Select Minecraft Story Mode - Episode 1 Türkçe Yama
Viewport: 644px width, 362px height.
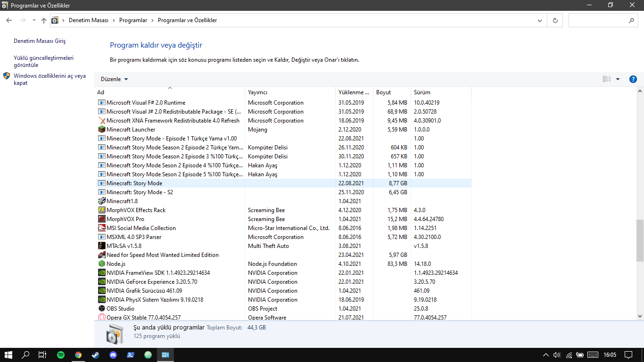[284, 139]
